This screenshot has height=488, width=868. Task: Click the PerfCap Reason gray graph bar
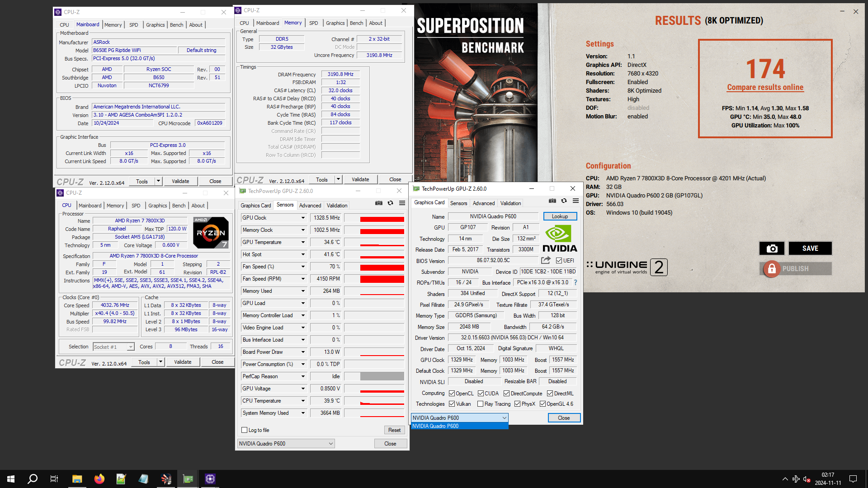(x=382, y=376)
